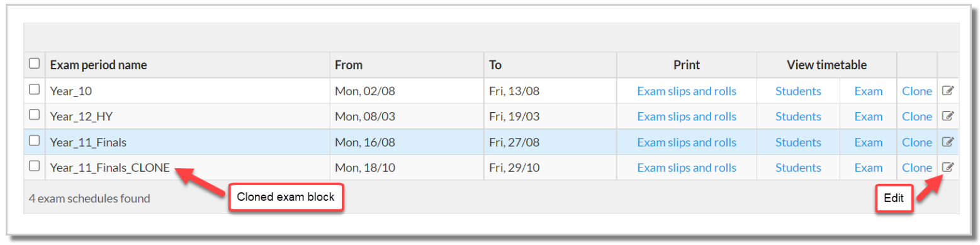Open edit icon for Year_10 row
Viewport: 980px width, 245px height.
click(x=948, y=91)
